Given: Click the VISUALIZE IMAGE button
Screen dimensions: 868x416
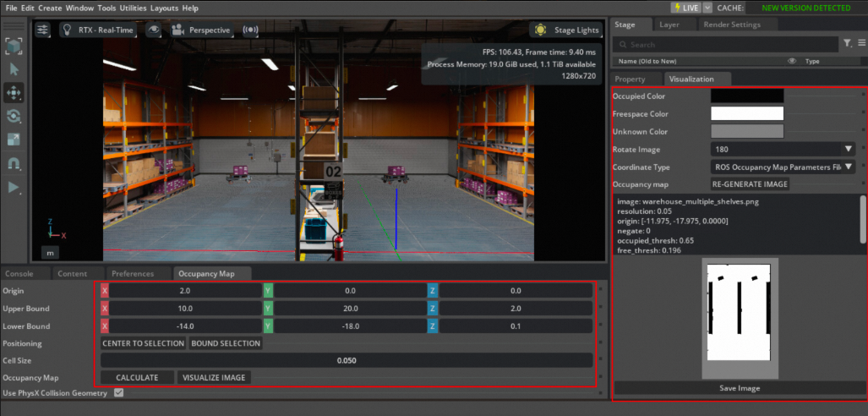Looking at the screenshot, I should coord(214,378).
